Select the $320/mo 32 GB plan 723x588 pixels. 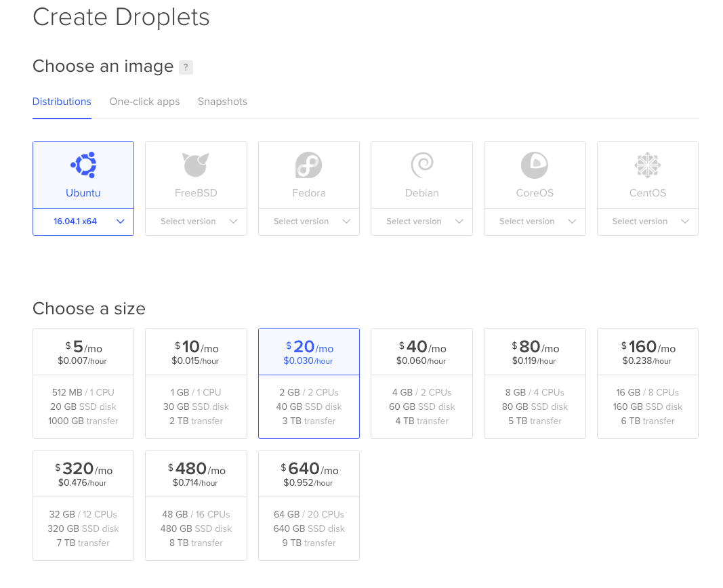click(83, 505)
